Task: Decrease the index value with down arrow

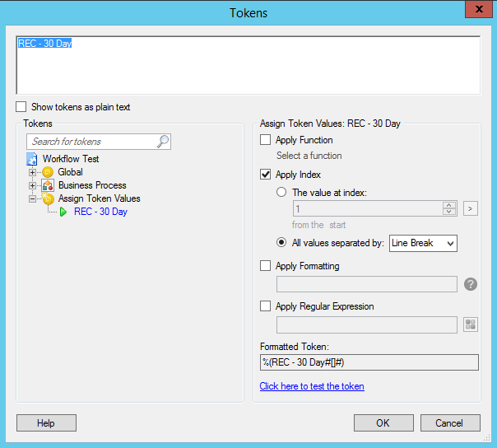Action: (449, 212)
